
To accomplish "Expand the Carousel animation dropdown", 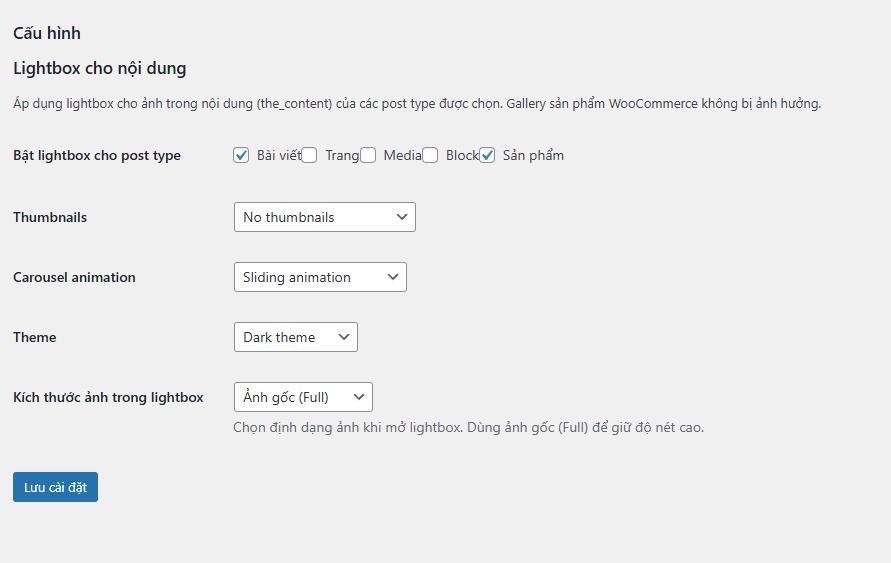I will coord(320,277).
